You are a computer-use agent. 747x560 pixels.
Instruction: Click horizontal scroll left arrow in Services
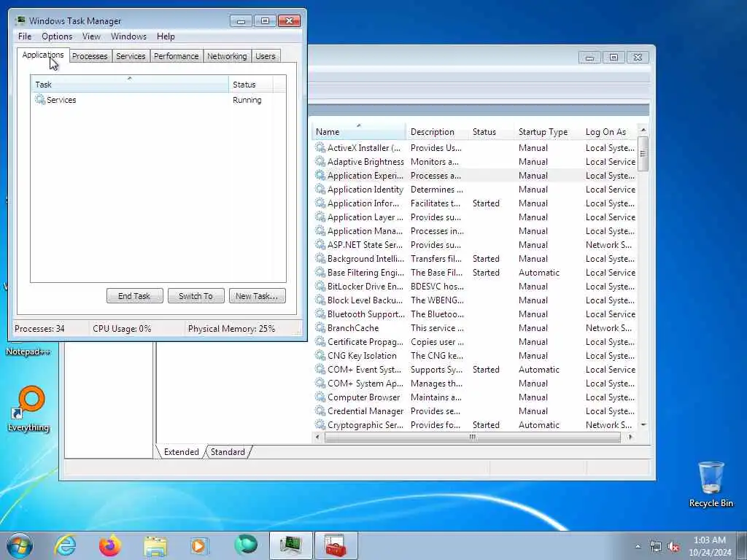pyautogui.click(x=318, y=437)
